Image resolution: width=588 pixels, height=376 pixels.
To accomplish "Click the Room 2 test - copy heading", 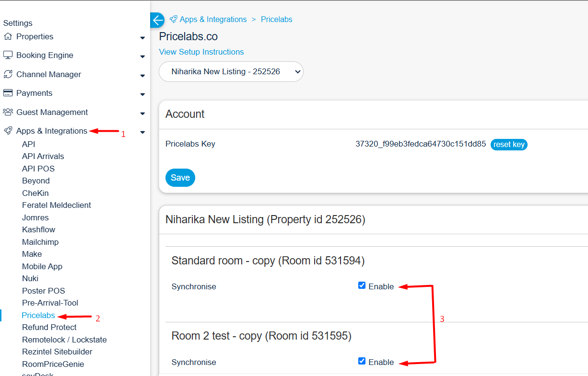I will click(261, 336).
